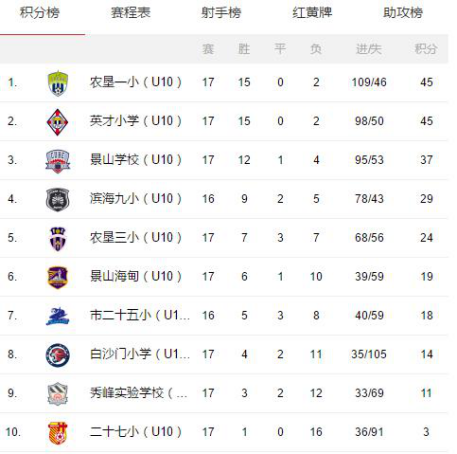Click the 秀峰实验学校 grey shield icon
The height and width of the screenshot is (454, 457).
tap(58, 394)
